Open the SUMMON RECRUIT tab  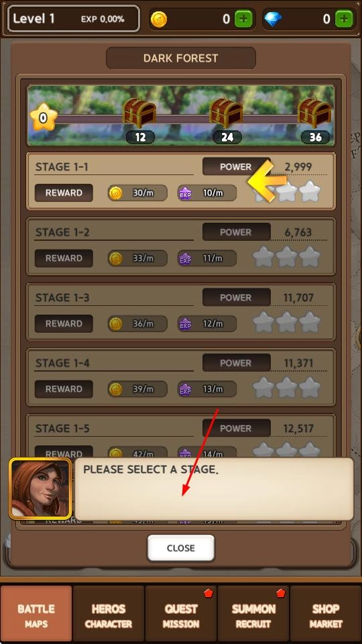point(253,615)
